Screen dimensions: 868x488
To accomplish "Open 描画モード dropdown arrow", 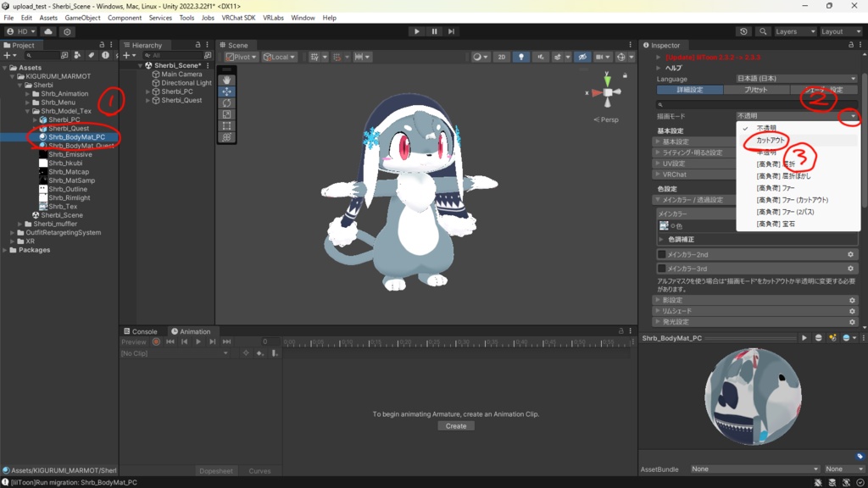I will 853,116.
